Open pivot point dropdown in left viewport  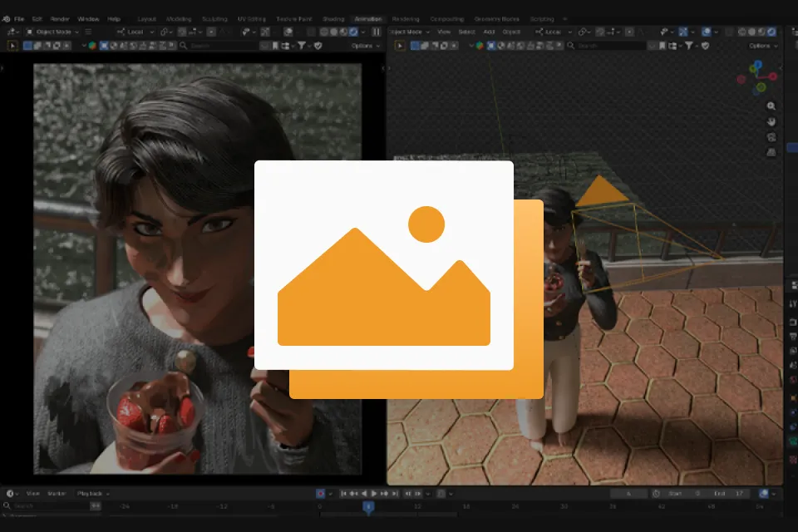(x=166, y=32)
